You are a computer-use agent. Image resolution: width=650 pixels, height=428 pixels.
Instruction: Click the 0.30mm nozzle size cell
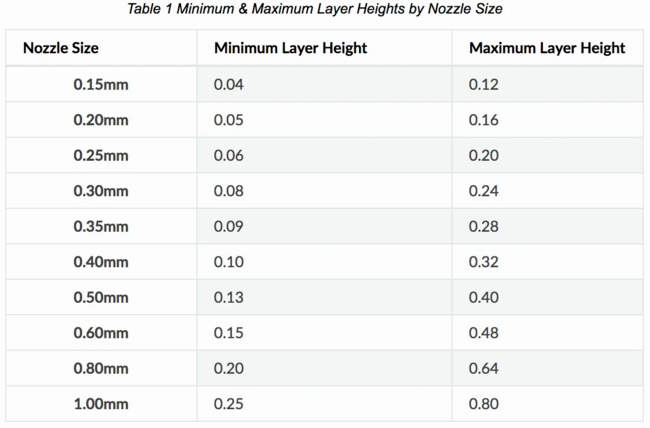101,191
